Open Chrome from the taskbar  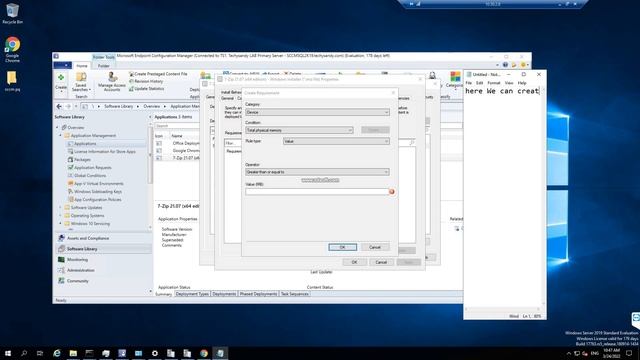tap(204, 353)
